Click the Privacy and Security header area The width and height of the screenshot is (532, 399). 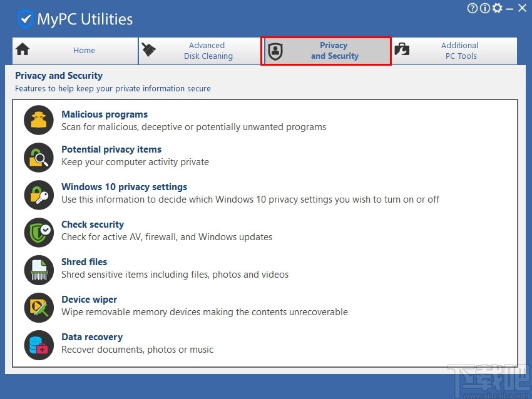(x=59, y=75)
